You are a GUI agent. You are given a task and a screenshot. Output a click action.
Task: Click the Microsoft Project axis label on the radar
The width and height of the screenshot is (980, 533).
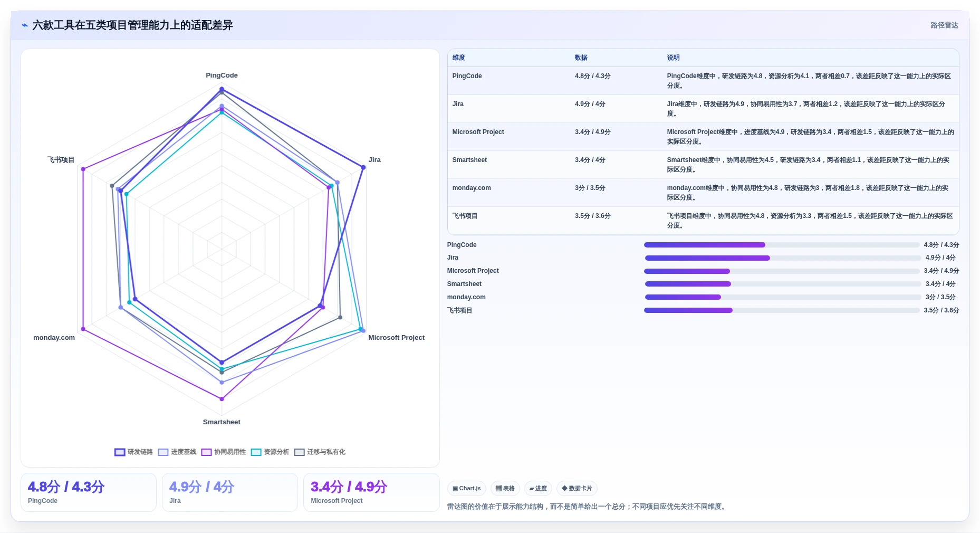click(x=396, y=338)
